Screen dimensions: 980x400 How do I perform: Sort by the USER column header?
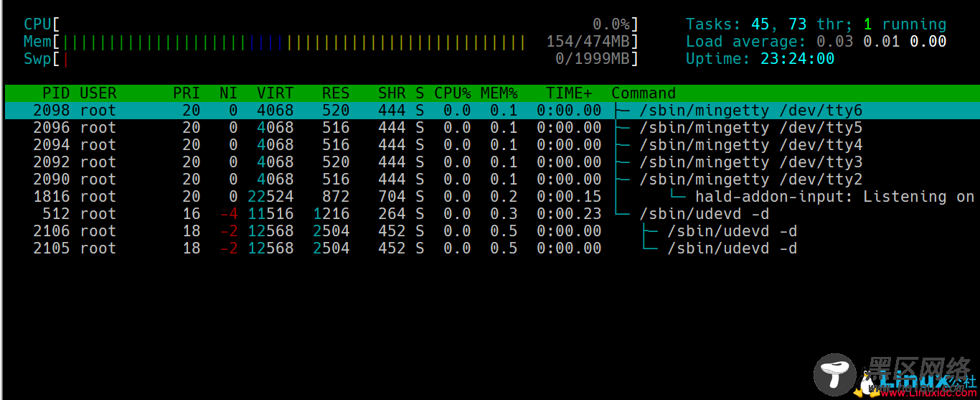point(98,93)
